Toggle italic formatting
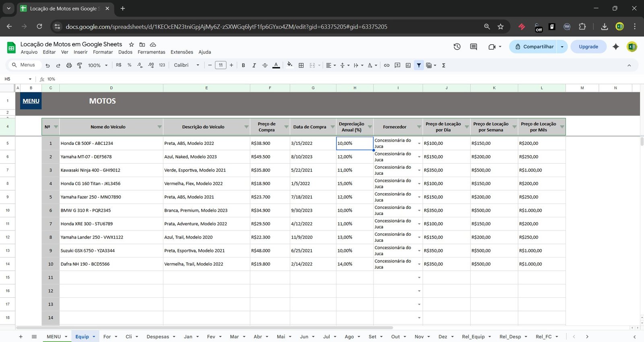Screen dimensions: 644x342 [x=254, y=65]
